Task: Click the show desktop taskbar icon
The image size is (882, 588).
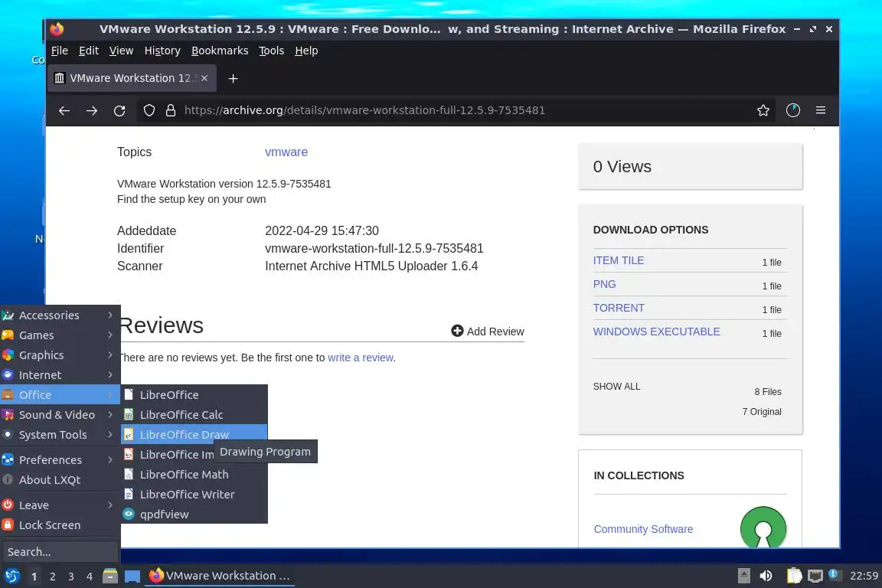Action: pos(132,577)
